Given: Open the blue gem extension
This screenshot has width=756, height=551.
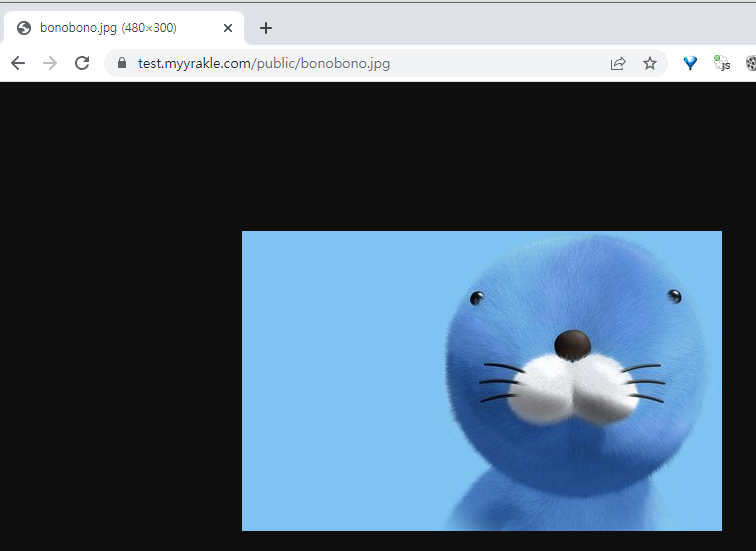Looking at the screenshot, I should point(690,63).
